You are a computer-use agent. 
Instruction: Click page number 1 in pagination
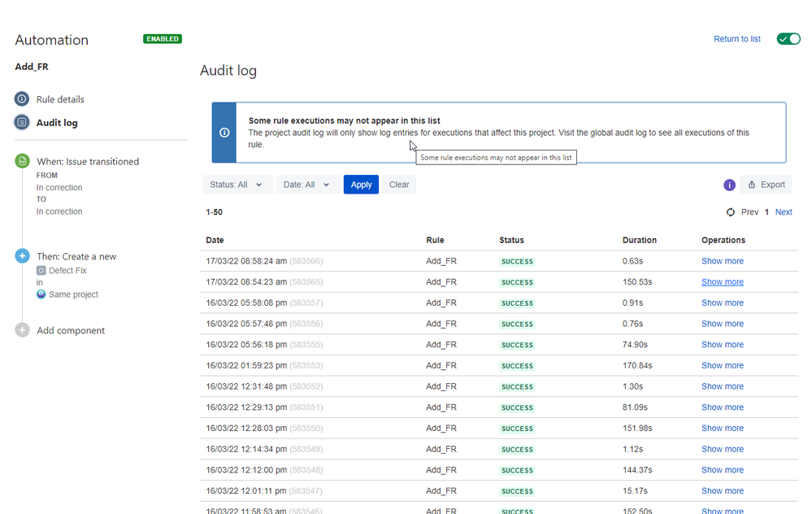point(767,212)
